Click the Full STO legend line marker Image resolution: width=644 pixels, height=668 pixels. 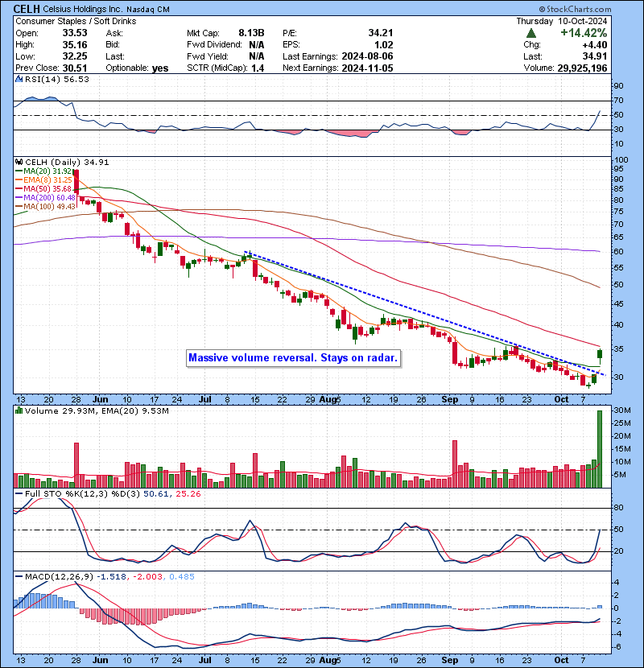[19, 494]
